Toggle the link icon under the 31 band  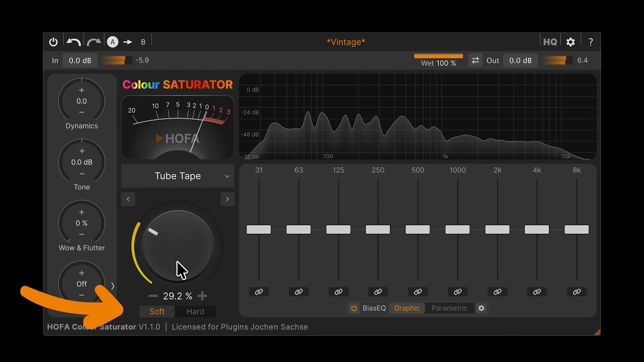[259, 292]
